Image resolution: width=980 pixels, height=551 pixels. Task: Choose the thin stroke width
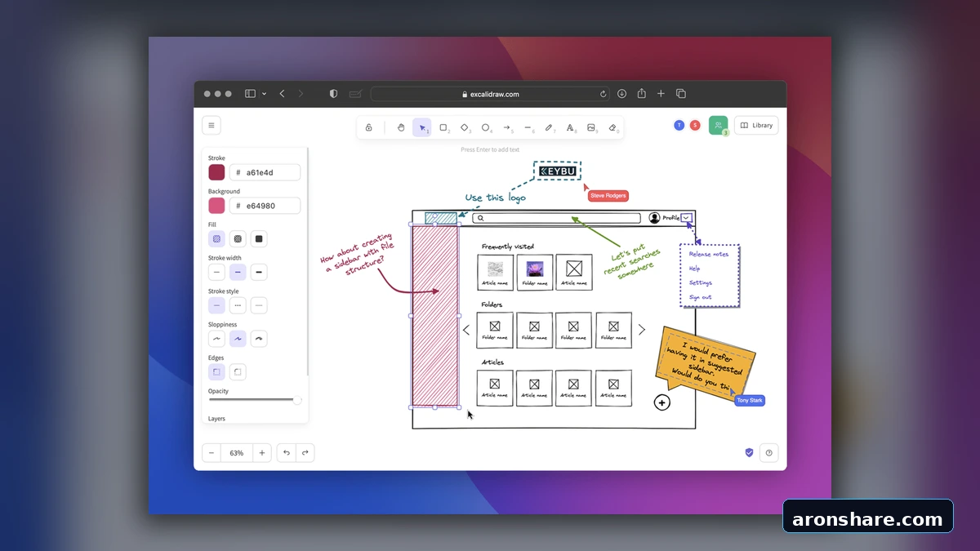point(216,273)
